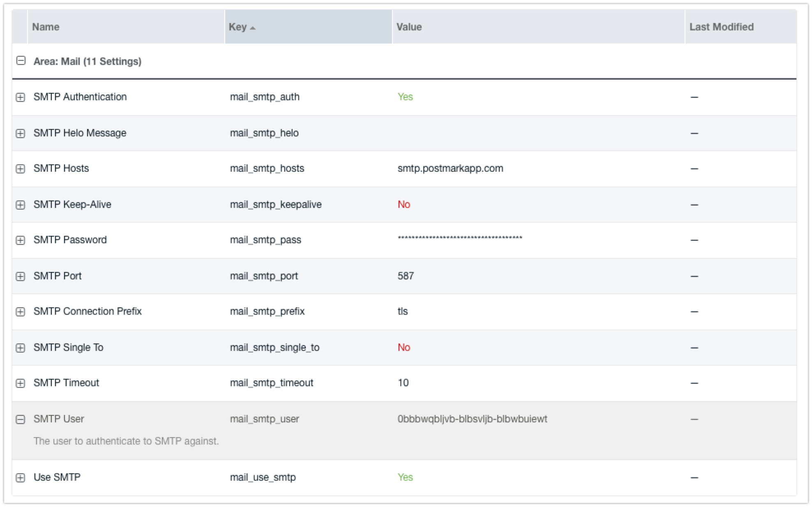Expand the SMTP Single To row
The image size is (812, 507).
click(20, 348)
